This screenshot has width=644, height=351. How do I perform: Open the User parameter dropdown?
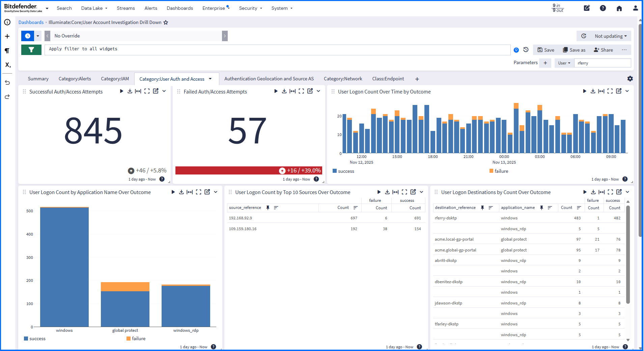tap(564, 63)
